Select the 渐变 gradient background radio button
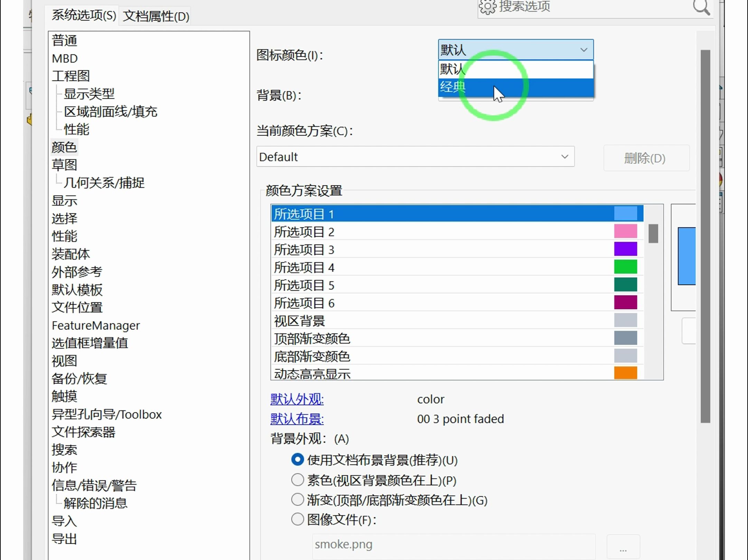Screen dimensions: 748x560 pyautogui.click(x=297, y=500)
